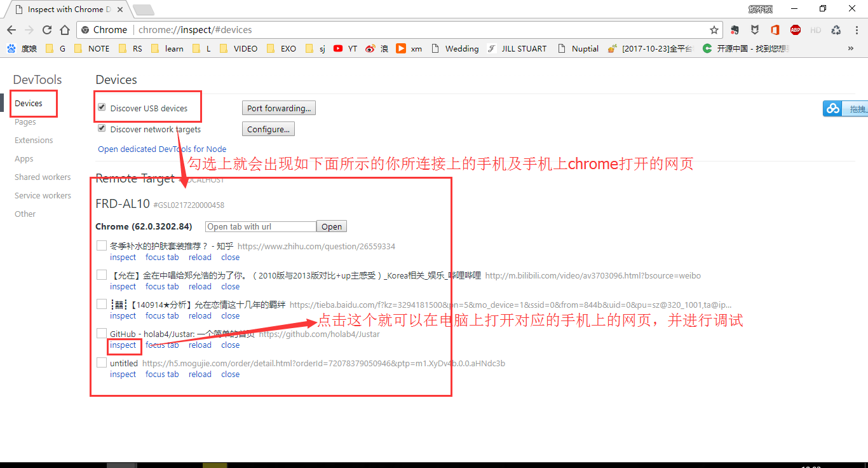Click the HD extension icon

pos(815,30)
